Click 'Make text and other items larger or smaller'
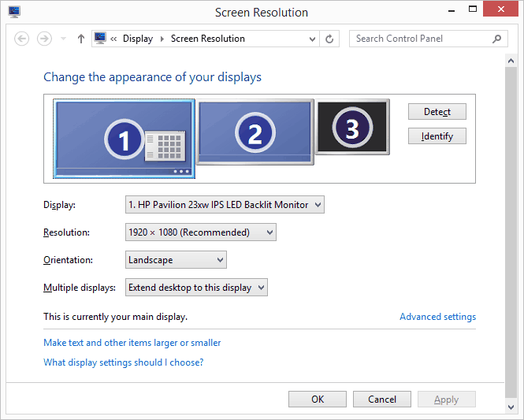Viewport: 524px width, 420px height. click(132, 343)
